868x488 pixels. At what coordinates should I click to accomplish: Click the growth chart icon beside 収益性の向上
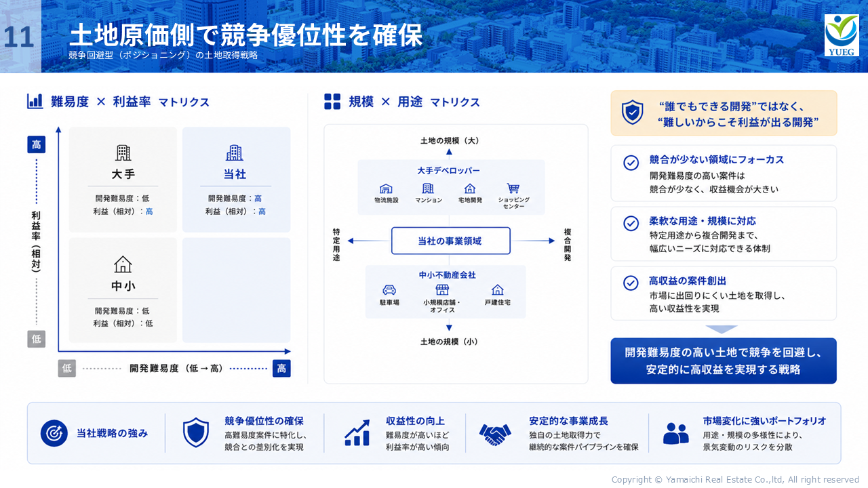(357, 433)
